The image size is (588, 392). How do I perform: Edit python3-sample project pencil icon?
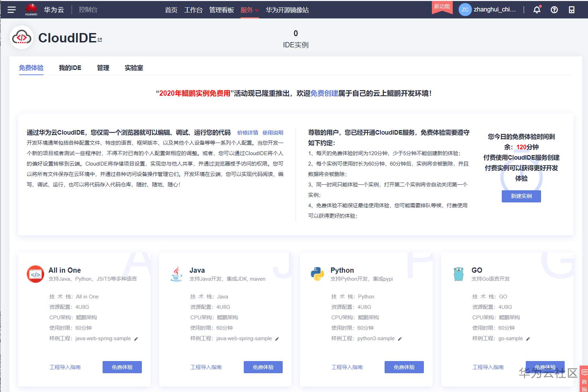pos(400,339)
